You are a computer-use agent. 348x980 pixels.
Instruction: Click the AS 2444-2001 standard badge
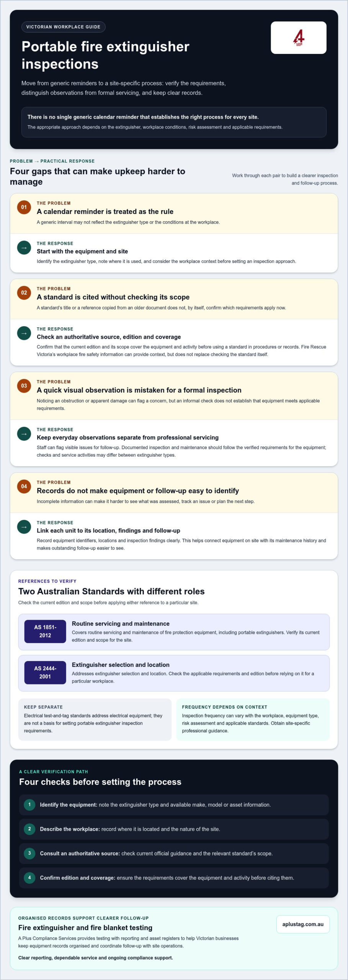pyautogui.click(x=45, y=673)
